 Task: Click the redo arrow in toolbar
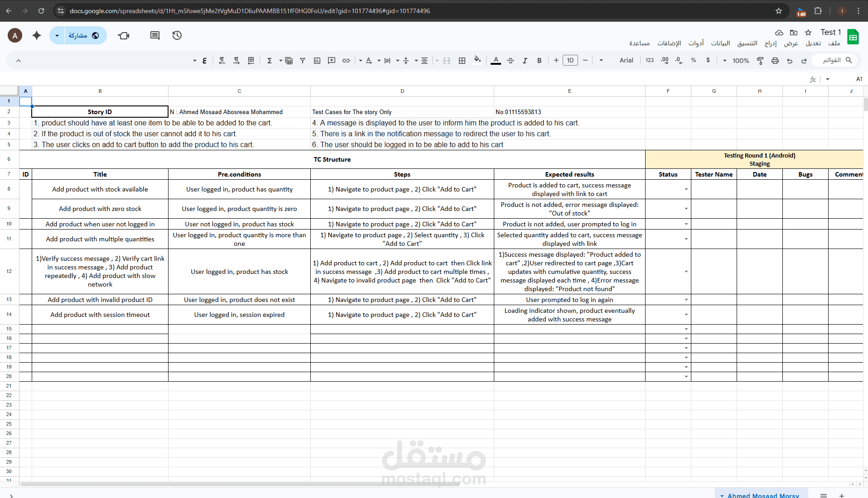(804, 61)
